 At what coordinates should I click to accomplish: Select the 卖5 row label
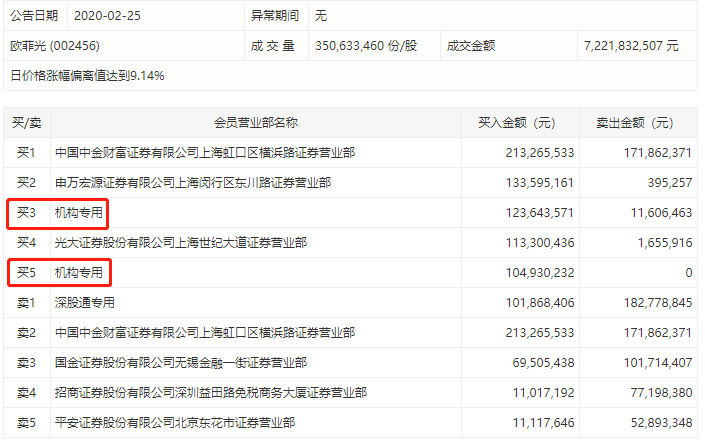pyautogui.click(x=26, y=423)
